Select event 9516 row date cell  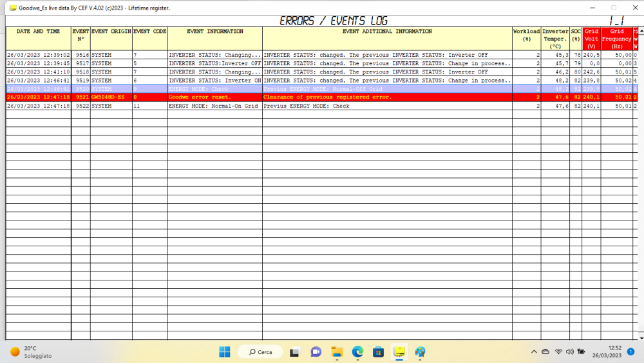38,55
